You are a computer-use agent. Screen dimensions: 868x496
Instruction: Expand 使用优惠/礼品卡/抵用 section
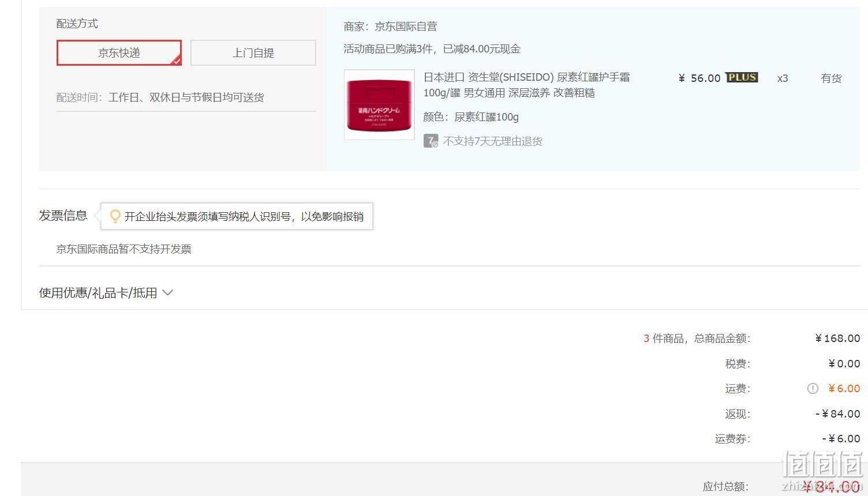click(106, 292)
